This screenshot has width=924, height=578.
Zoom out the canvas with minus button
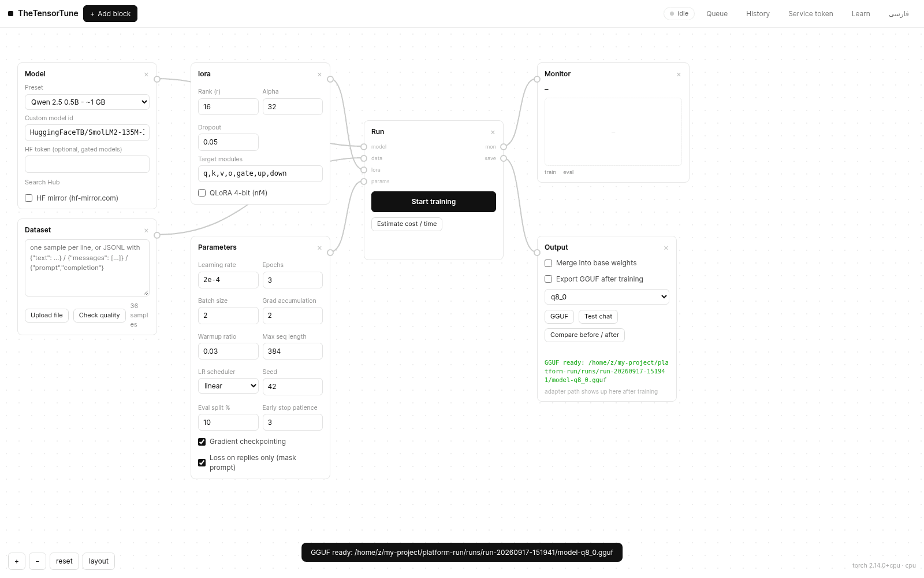click(x=38, y=561)
